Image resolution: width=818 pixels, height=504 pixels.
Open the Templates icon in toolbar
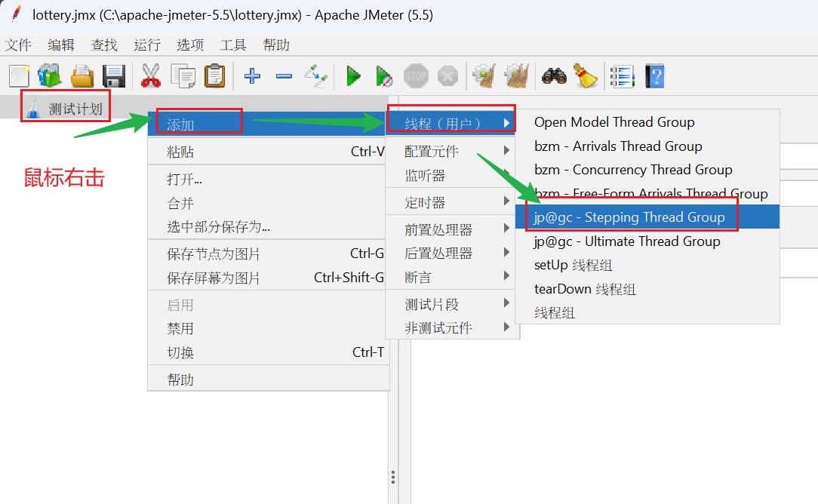click(50, 76)
